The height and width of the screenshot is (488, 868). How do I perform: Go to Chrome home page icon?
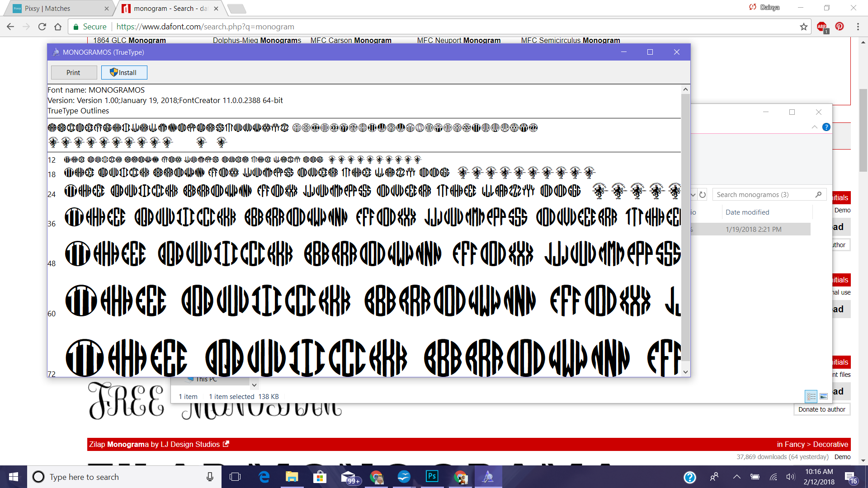(58, 27)
